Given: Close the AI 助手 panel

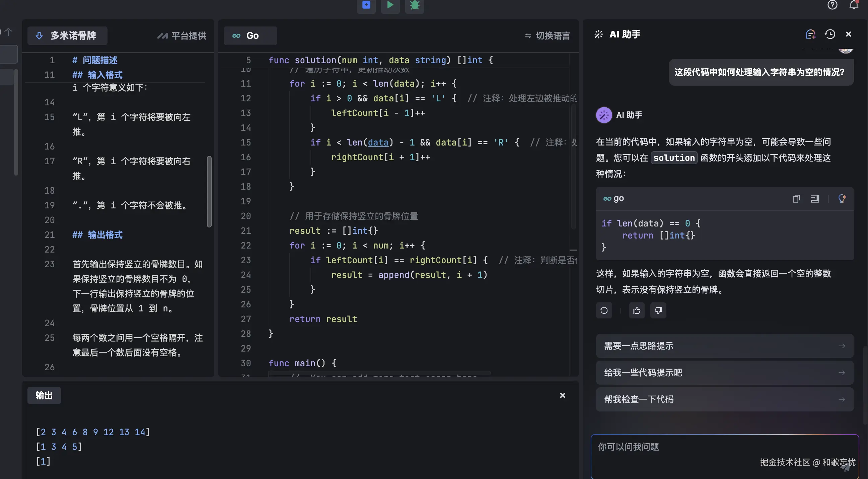Looking at the screenshot, I should click(x=849, y=34).
